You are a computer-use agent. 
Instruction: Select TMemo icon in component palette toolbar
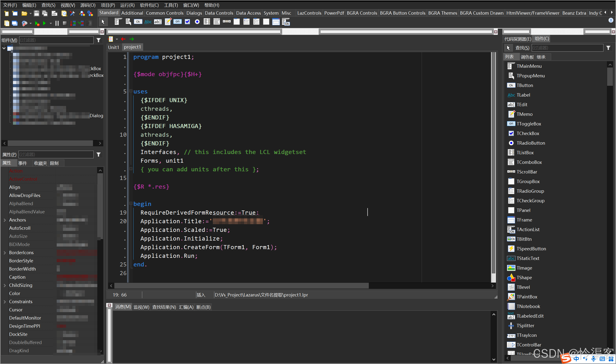point(168,22)
